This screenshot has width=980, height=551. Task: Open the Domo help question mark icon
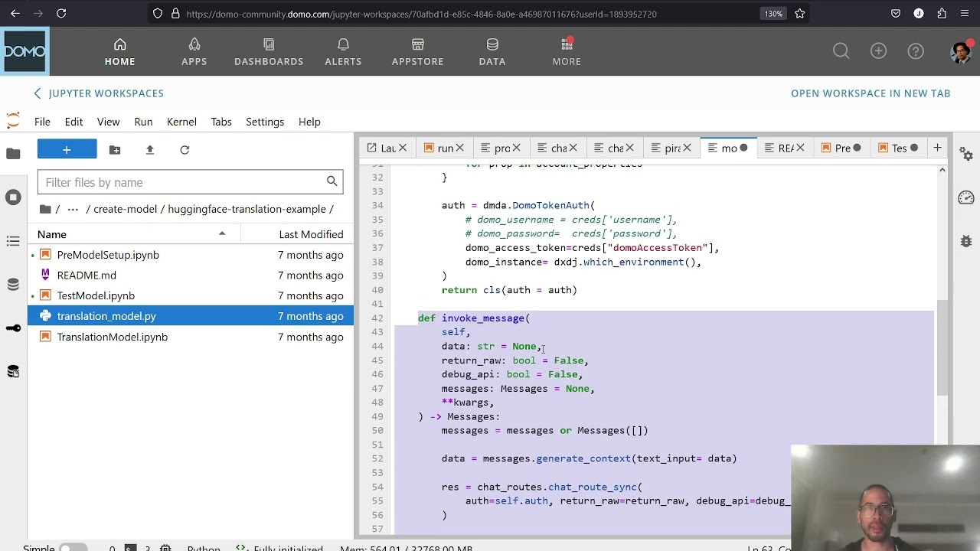click(916, 51)
